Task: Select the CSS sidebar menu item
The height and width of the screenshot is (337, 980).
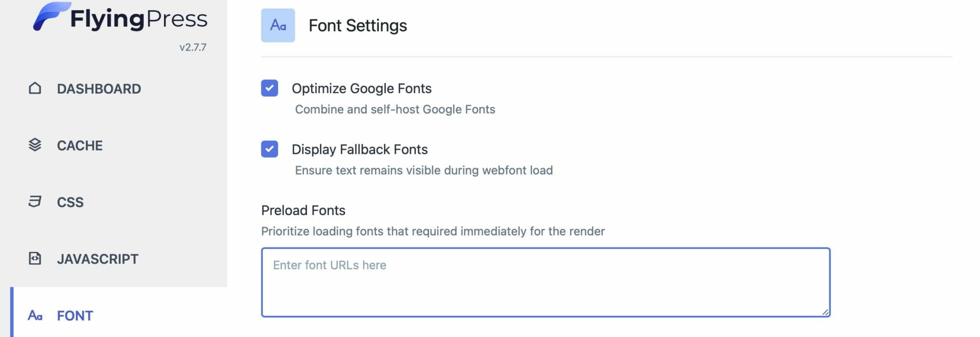Action: tap(70, 202)
